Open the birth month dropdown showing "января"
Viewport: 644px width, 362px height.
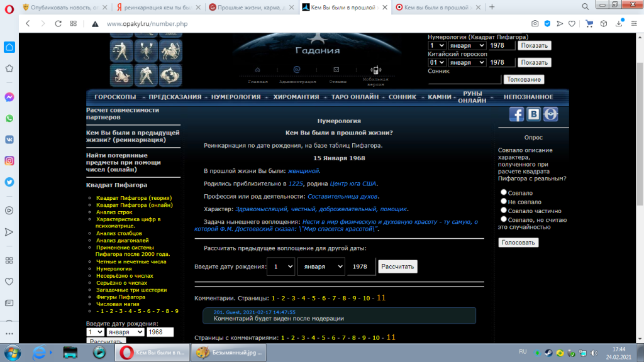[321, 266]
